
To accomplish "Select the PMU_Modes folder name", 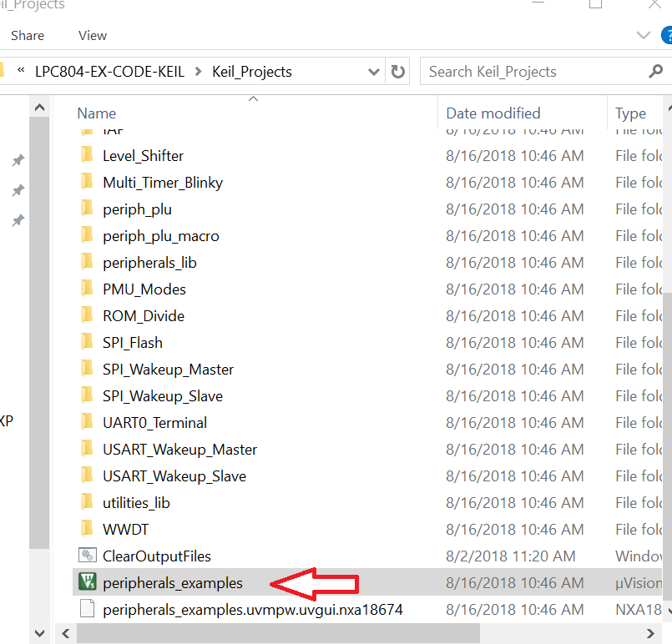I will (144, 289).
